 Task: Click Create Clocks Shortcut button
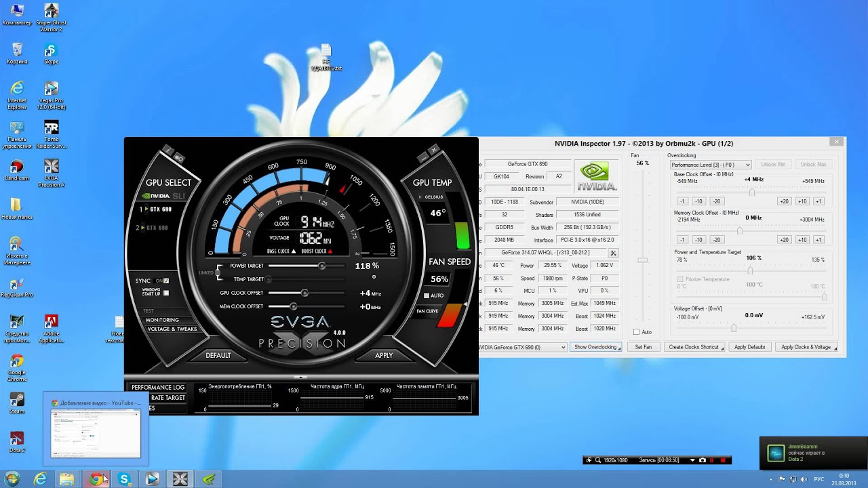694,347
